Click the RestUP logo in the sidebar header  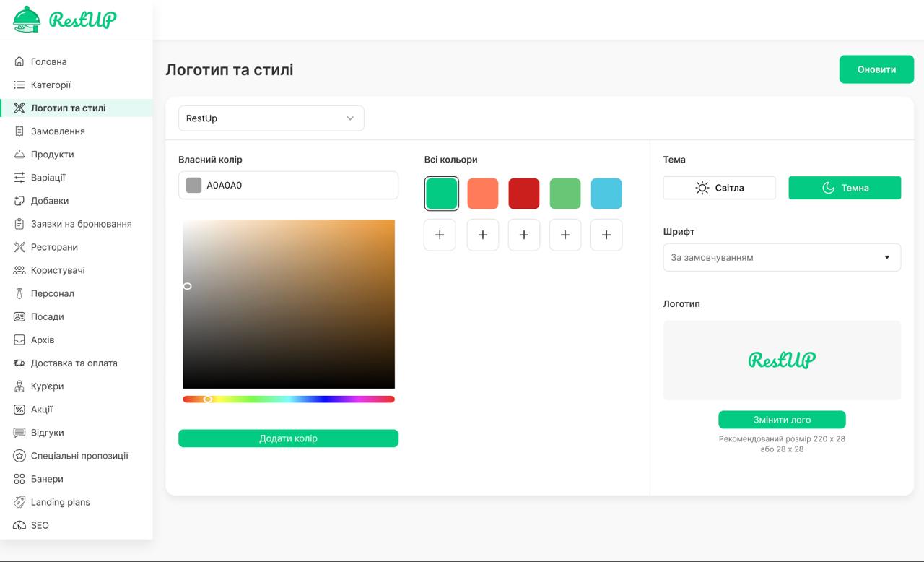(x=65, y=20)
